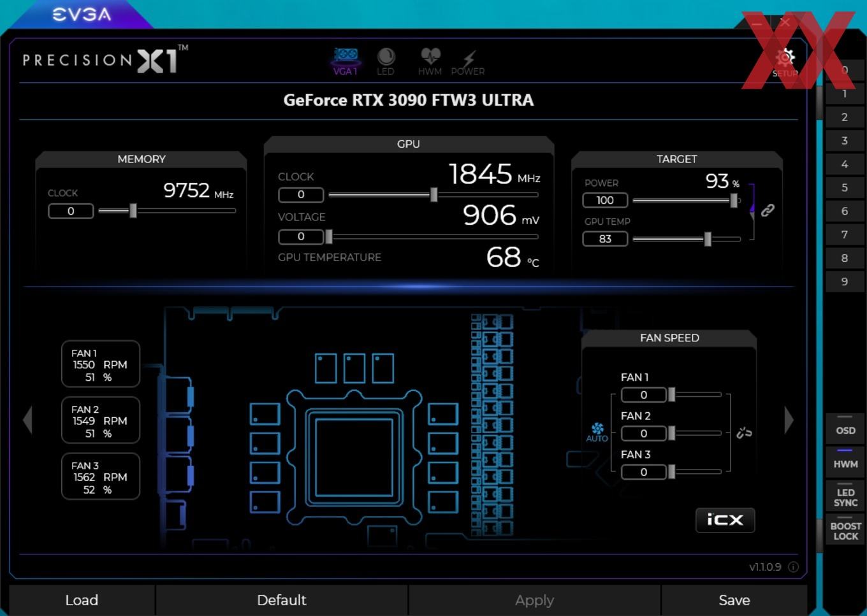
Task: Toggle the power/temp target link icon
Action: point(768,210)
